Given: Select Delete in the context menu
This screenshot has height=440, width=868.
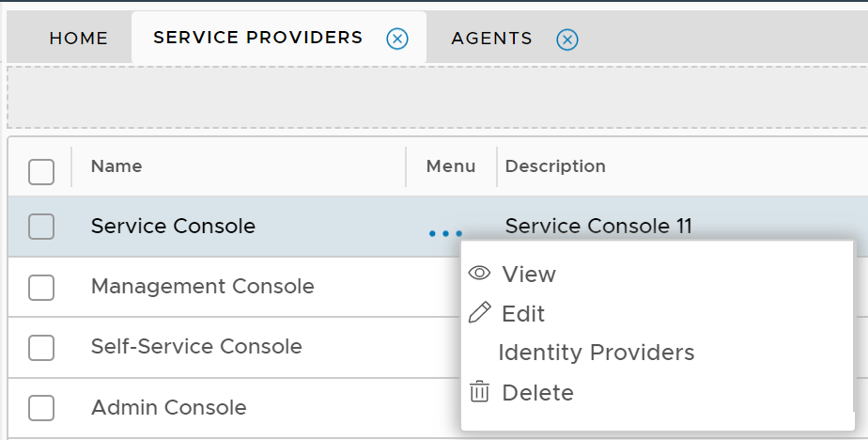Looking at the screenshot, I should pos(537,392).
